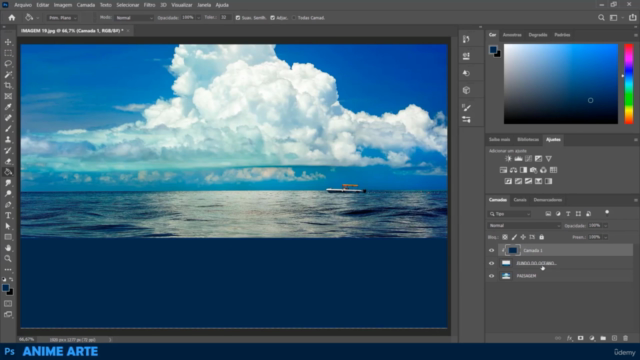Toggle lock all for layer
Viewport: 640px width, 360px height.
542,237
